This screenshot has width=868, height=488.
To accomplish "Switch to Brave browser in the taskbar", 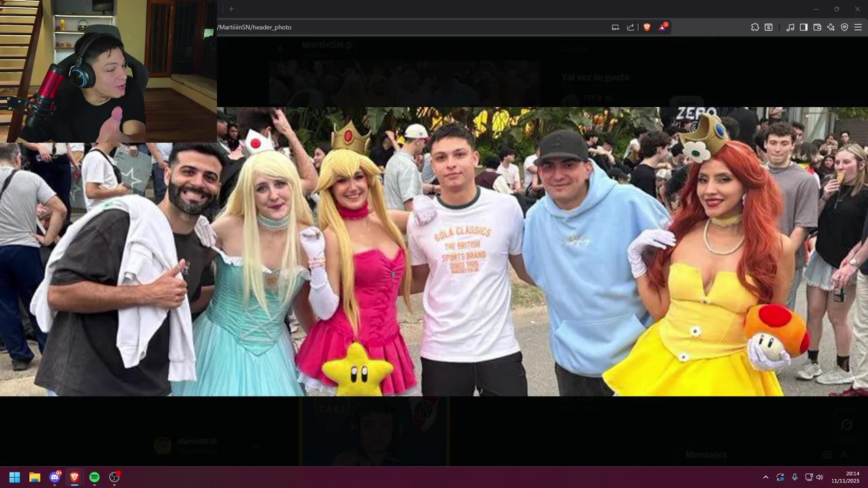I will point(75,477).
